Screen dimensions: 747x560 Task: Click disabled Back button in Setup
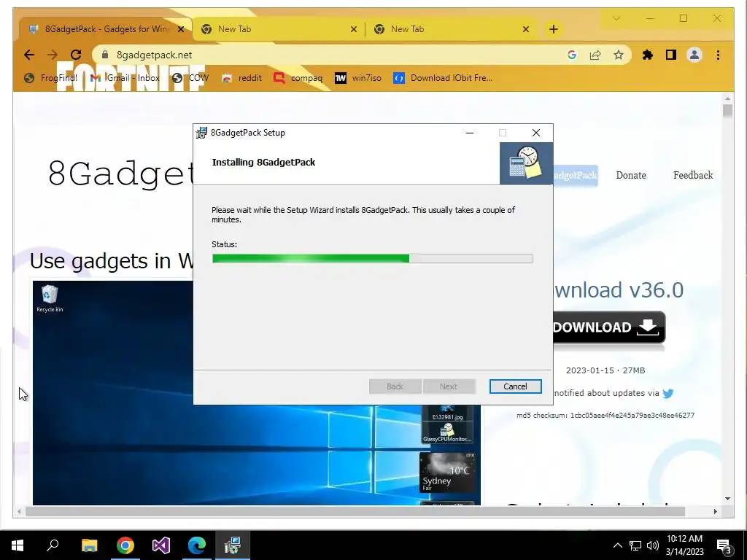tap(395, 386)
